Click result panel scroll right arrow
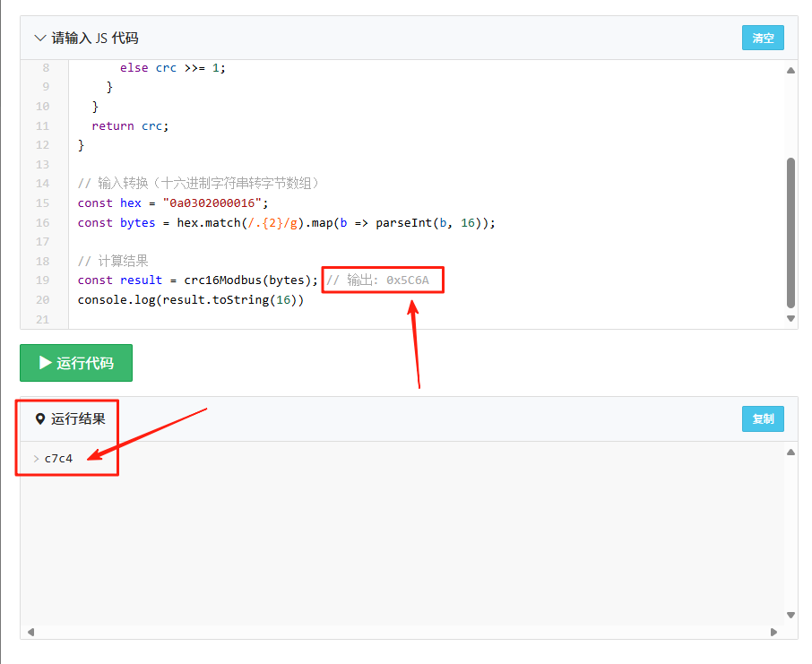Viewport: 812px width, 664px height. click(773, 632)
